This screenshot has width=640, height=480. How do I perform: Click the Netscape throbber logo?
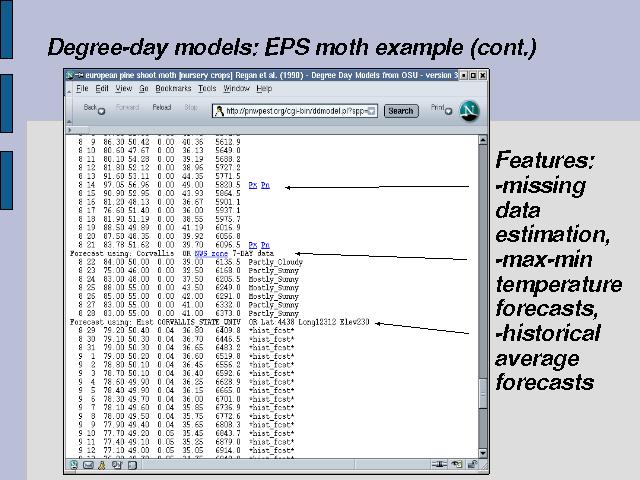[x=468, y=110]
